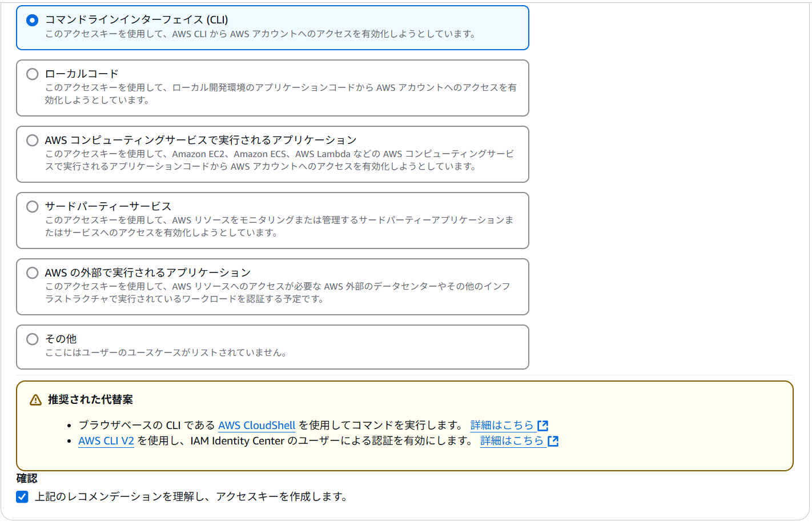This screenshot has width=812, height=525.
Task: Choose AWS の外部で実行されるアプリケーション radio
Action: pyautogui.click(x=33, y=273)
